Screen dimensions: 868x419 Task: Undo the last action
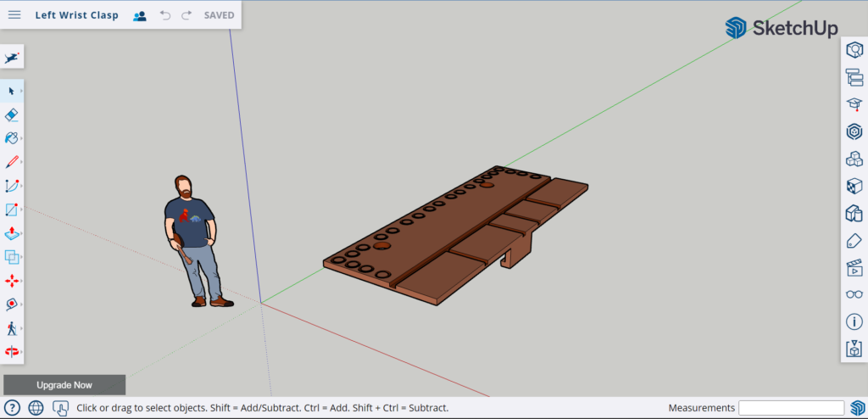(165, 15)
